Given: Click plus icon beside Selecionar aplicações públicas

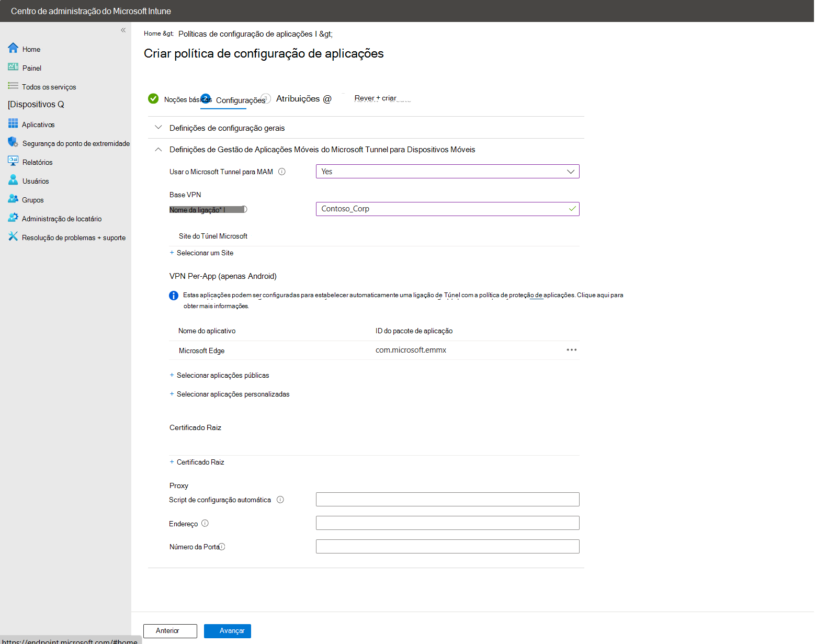Looking at the screenshot, I should [172, 375].
